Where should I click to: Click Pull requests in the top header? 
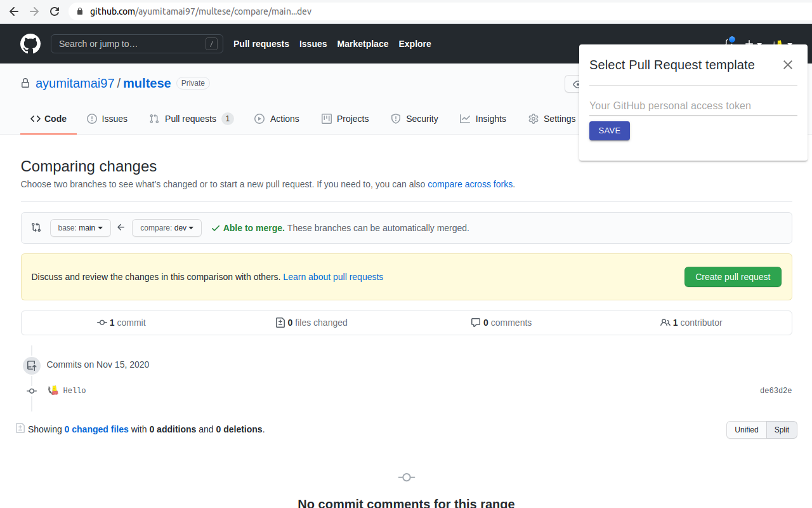coord(261,44)
